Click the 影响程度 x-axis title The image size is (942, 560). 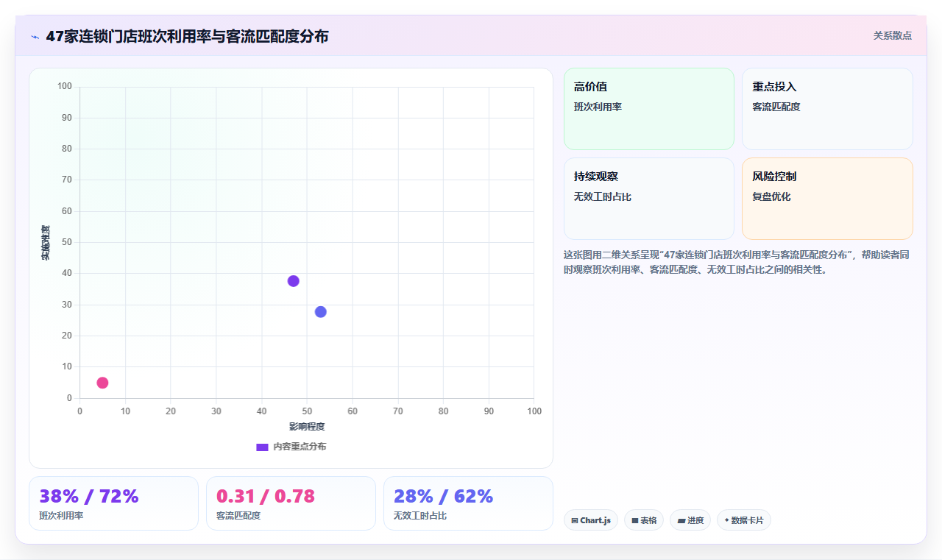click(x=307, y=427)
